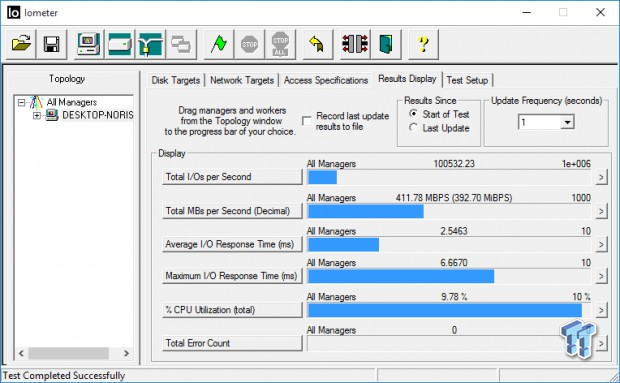Click 2.5463 average response value
620x383 pixels.
[x=454, y=231]
